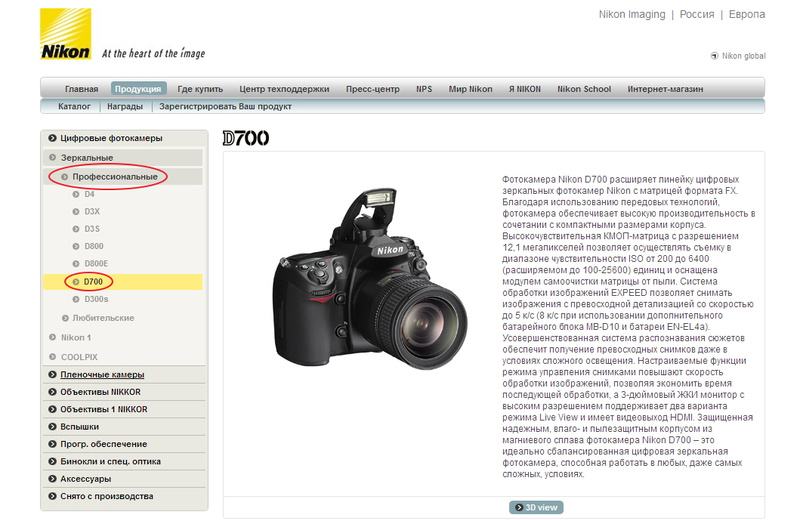Click the Интернет-магазин navigation item
This screenshot has height=520, width=800.
664,89
